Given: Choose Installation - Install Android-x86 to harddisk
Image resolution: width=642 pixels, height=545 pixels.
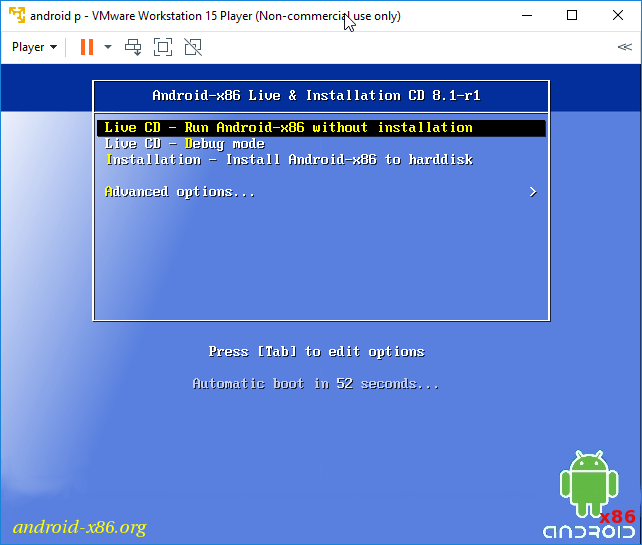Looking at the screenshot, I should 289,160.
